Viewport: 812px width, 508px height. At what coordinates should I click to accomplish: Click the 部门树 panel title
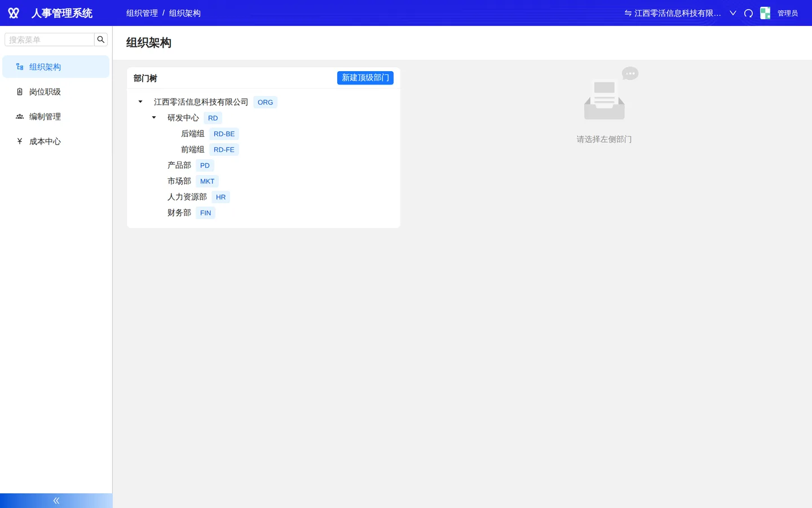coord(145,78)
